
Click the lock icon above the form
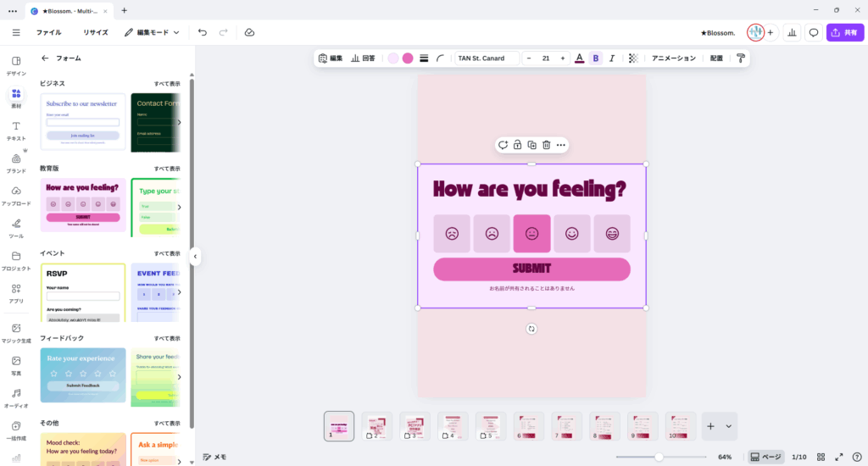[x=517, y=145]
